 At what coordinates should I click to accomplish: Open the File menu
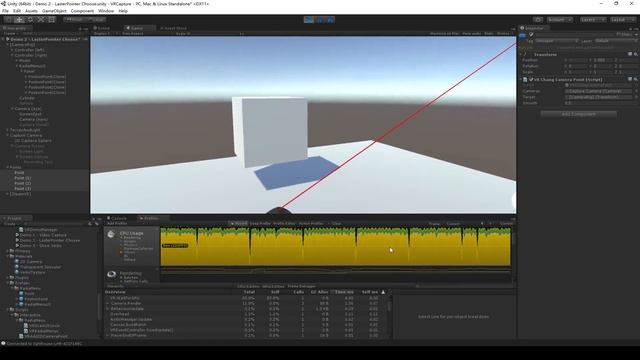pos(5,11)
